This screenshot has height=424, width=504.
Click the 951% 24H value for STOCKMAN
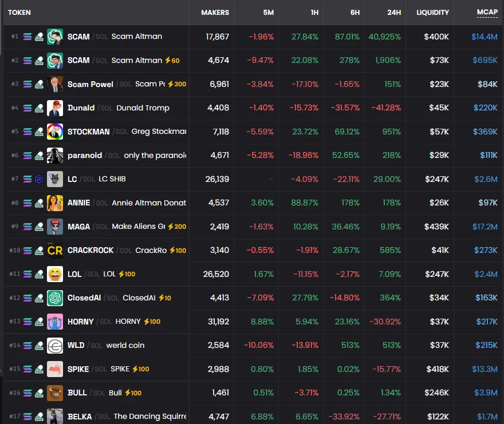(392, 132)
